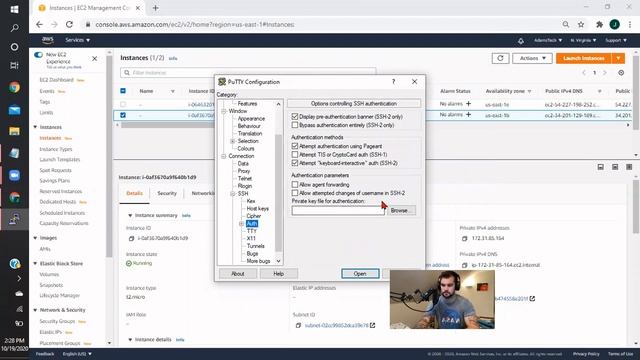640x360 pixels.
Task: Expand the Auth tree node
Action: point(242,224)
